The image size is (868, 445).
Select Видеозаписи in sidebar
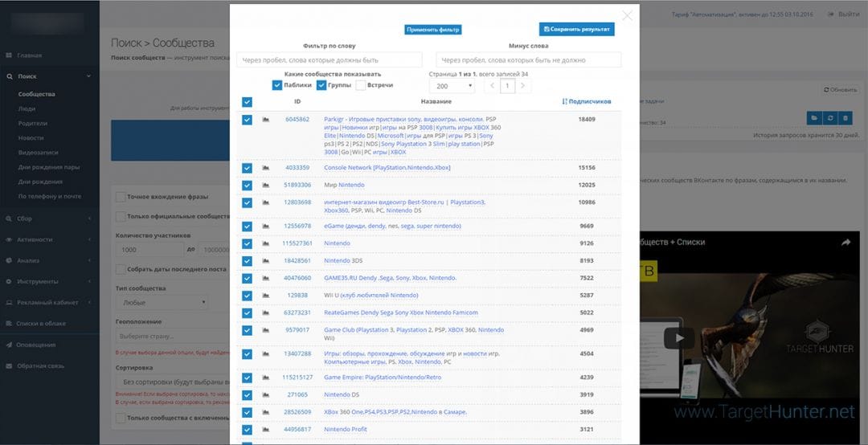pos(38,152)
